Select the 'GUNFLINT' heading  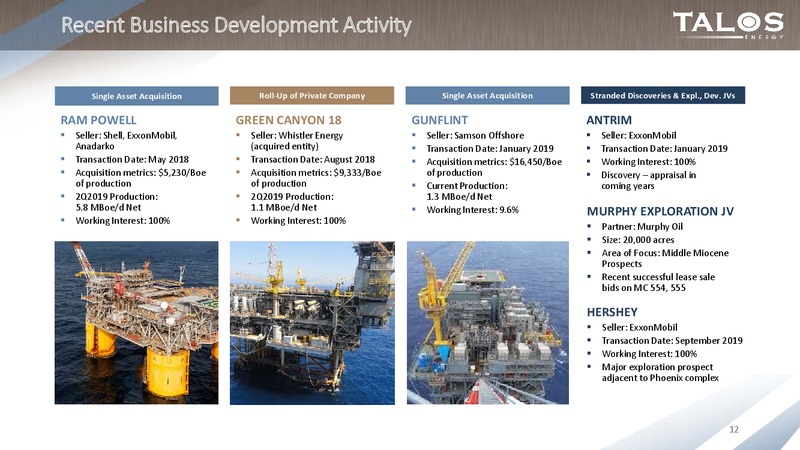tap(439, 120)
